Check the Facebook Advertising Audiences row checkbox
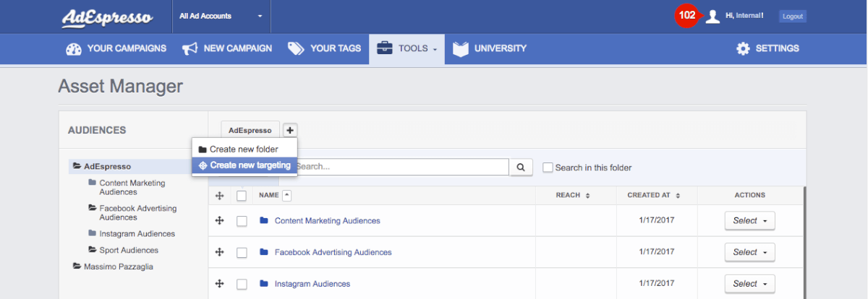 click(x=242, y=253)
